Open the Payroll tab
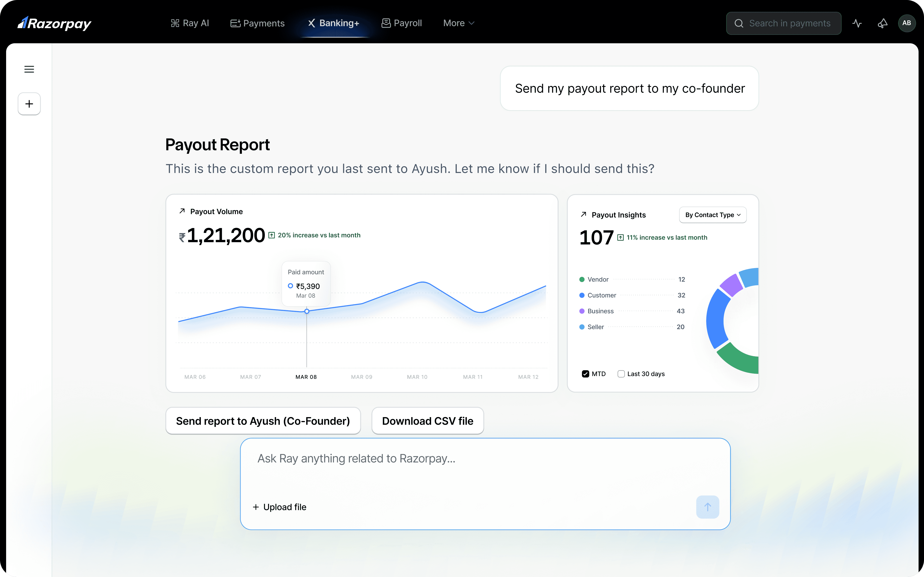Image resolution: width=924 pixels, height=577 pixels. click(x=402, y=23)
